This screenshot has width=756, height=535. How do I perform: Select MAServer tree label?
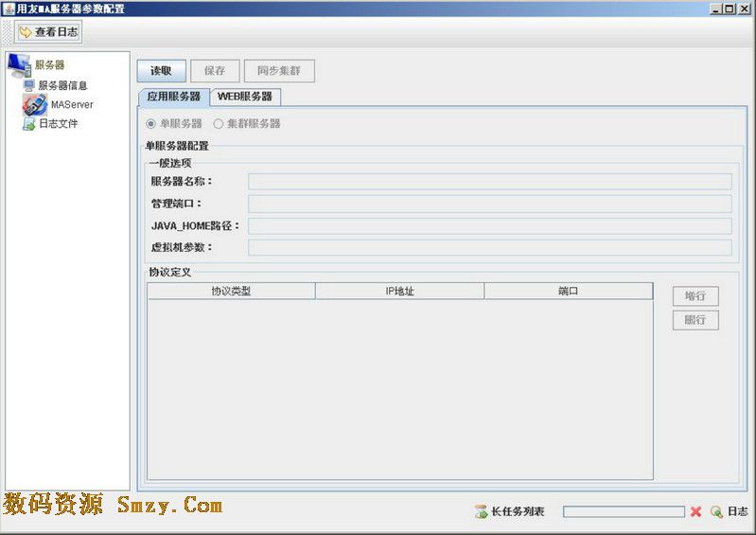(72, 105)
